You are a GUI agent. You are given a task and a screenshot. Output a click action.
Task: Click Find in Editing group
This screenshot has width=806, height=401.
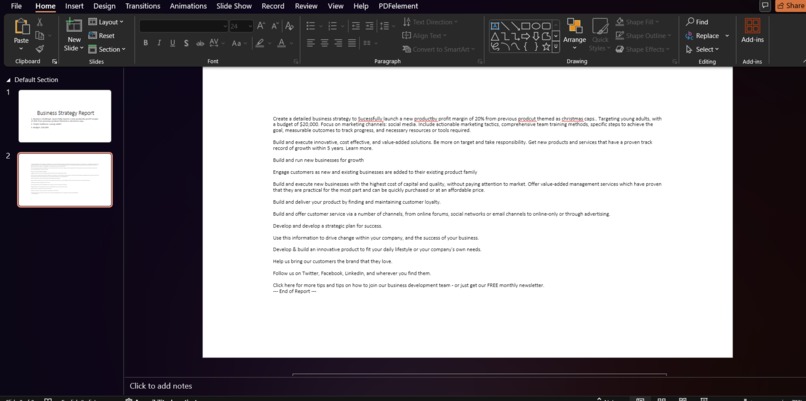tap(697, 22)
